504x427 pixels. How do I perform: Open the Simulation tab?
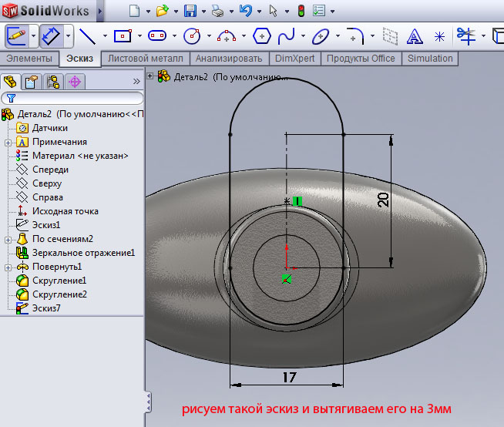[x=430, y=59]
